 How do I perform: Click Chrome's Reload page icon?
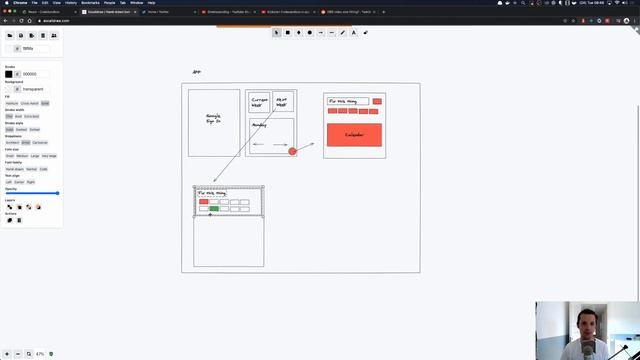[x=21, y=21]
